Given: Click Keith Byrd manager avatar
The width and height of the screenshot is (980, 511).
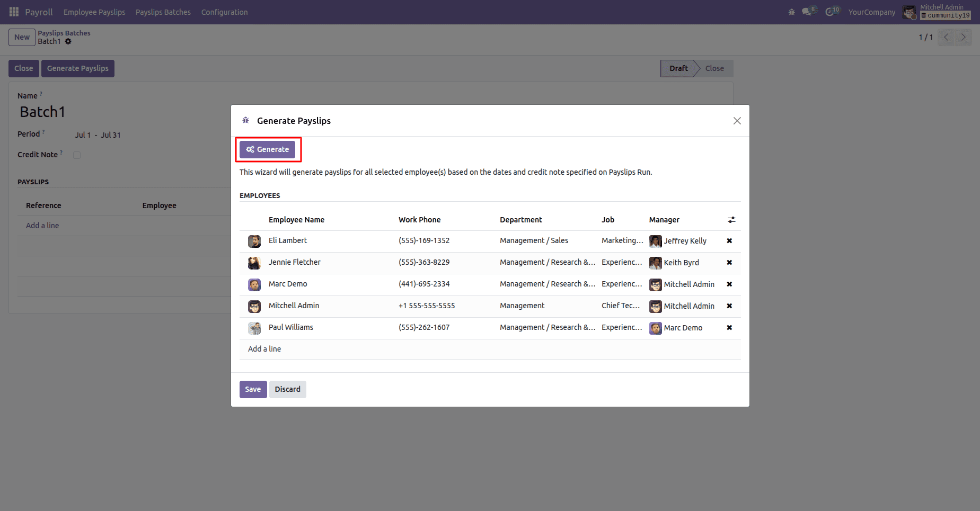Looking at the screenshot, I should click(656, 263).
